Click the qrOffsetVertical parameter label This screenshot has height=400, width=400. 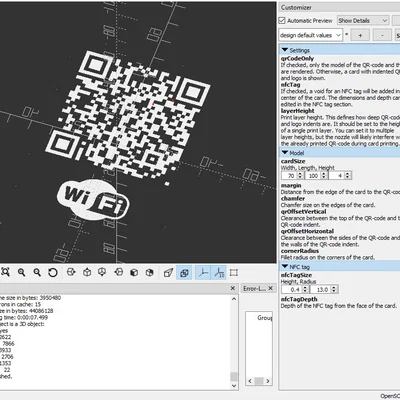[x=303, y=212]
